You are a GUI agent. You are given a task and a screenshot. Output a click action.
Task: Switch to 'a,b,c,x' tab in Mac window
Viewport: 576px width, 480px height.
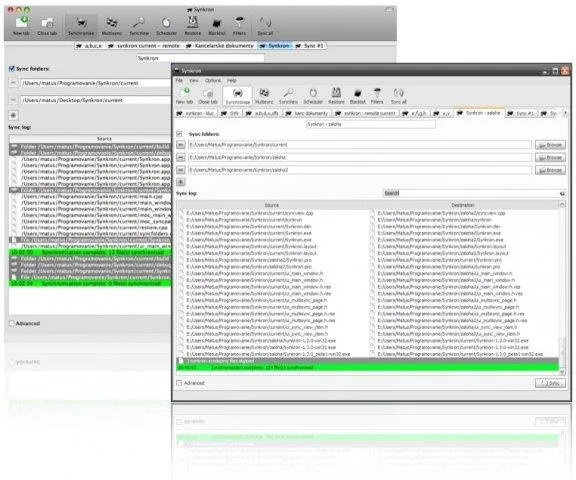click(90, 46)
